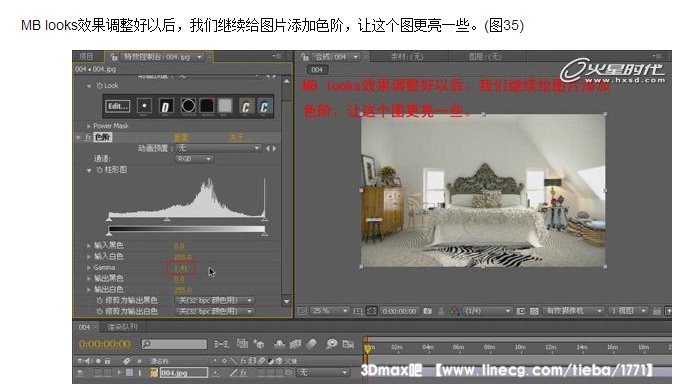
Task: Click the Edit... button in Look presets
Action: point(117,106)
